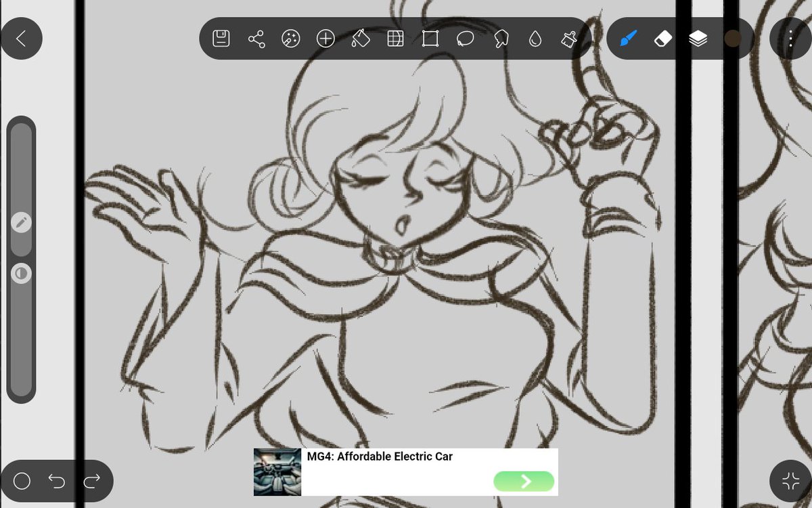This screenshot has height=508, width=812.
Task: Adjust brush size slider pencil handle
Action: click(21, 222)
